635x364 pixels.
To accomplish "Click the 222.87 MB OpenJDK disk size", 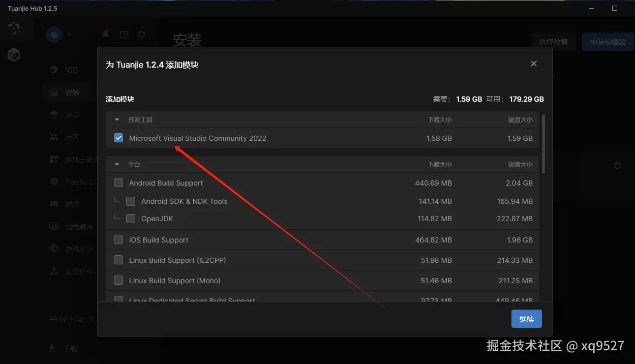I will click(x=515, y=219).
